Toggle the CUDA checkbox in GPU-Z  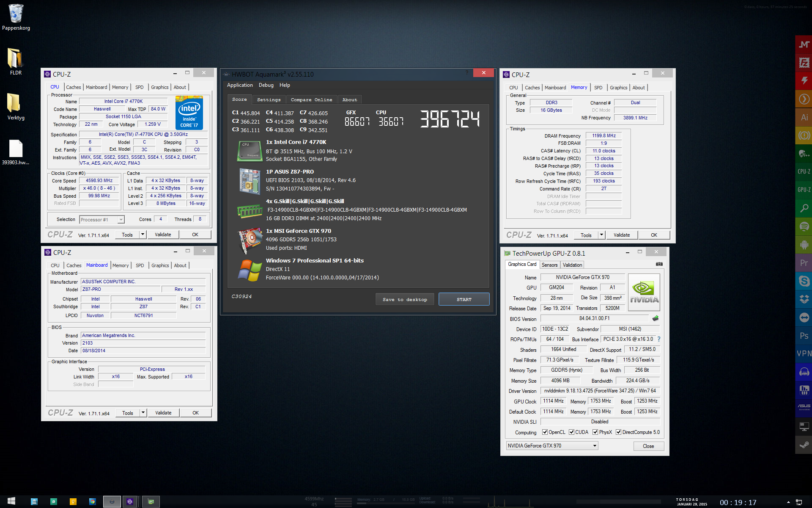(571, 432)
